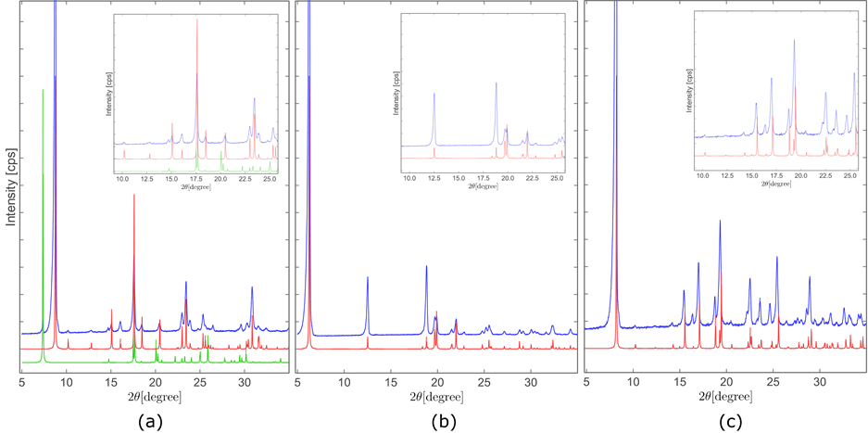868x433 pixels.
Task: Click the 2θ[degree] axis label under panel (c)
Action: point(725,397)
